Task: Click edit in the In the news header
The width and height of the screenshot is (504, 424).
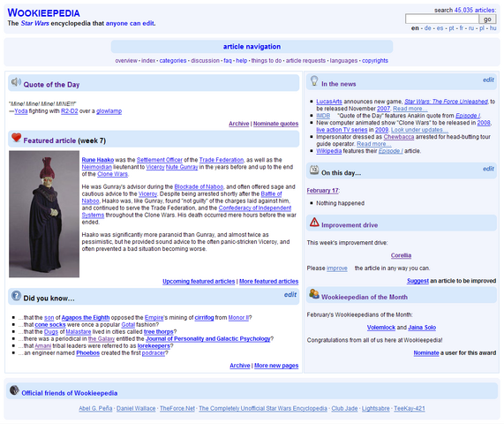Action: point(488,79)
